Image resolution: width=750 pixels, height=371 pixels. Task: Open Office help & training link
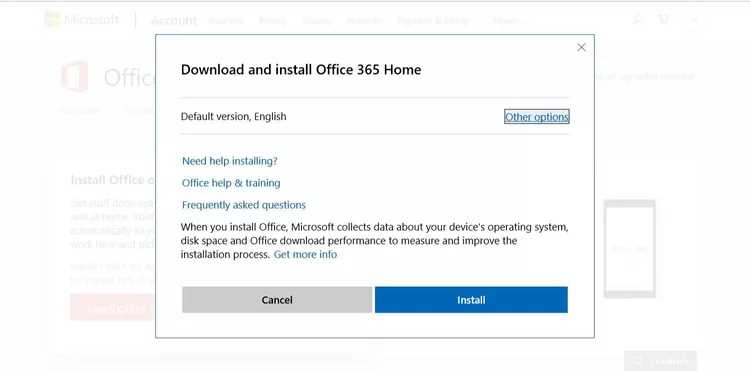tap(231, 183)
